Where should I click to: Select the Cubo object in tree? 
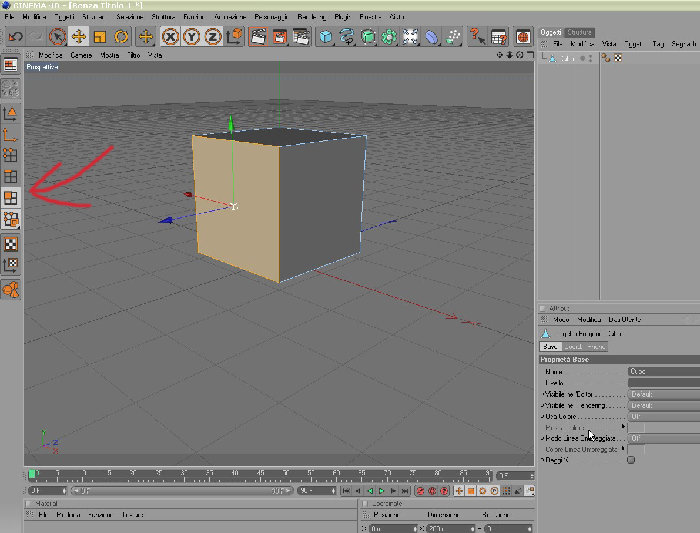[x=567, y=58]
